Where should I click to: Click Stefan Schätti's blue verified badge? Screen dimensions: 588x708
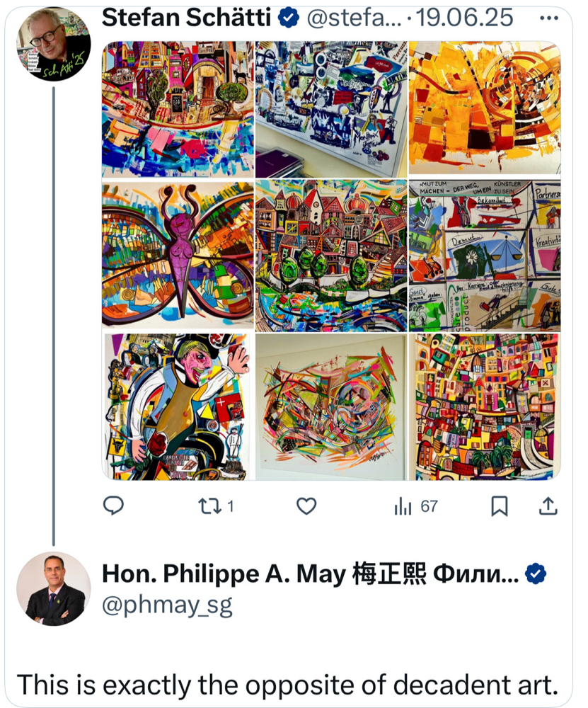[x=289, y=17]
